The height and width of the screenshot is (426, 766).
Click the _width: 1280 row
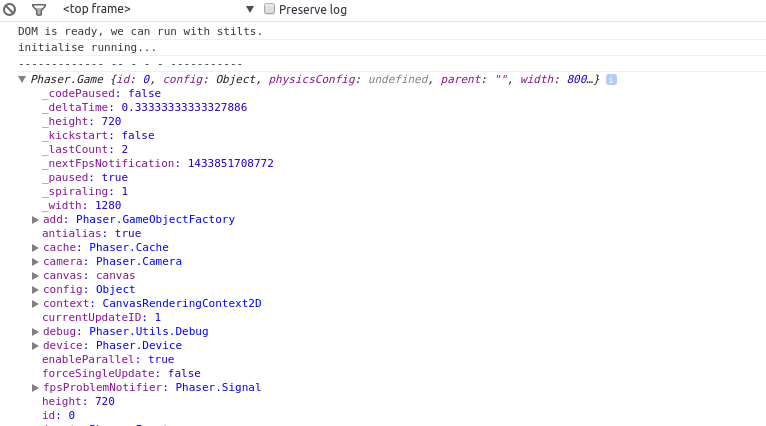pos(82,205)
